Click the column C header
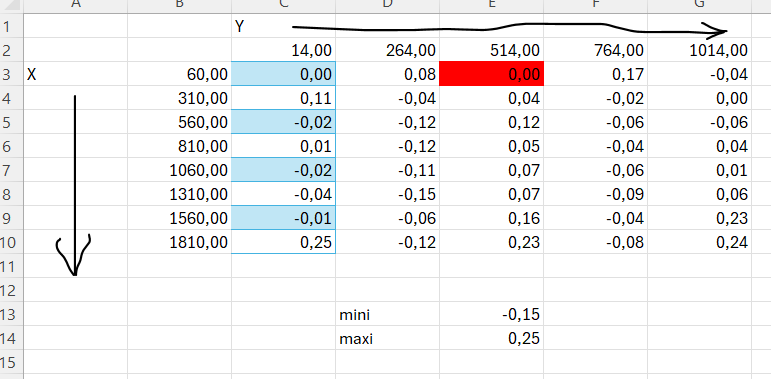This screenshot has height=379, width=771. click(283, 5)
